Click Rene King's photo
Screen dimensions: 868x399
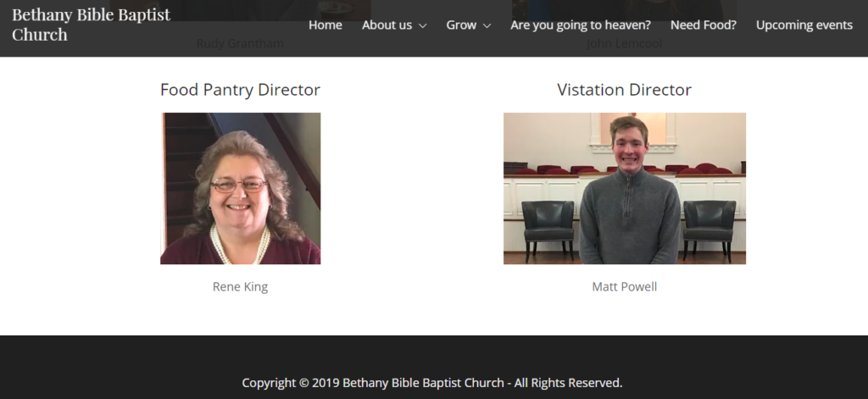[240, 188]
